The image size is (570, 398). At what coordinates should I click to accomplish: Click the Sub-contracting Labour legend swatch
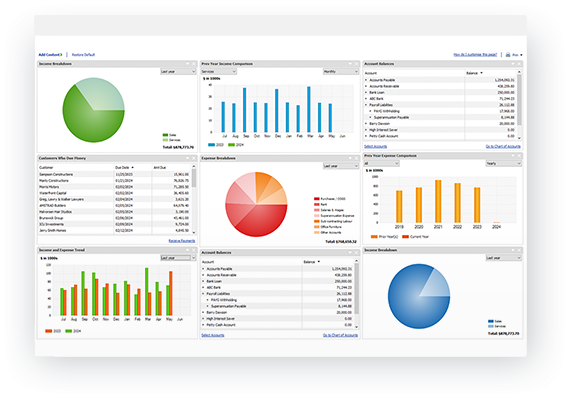click(x=317, y=221)
